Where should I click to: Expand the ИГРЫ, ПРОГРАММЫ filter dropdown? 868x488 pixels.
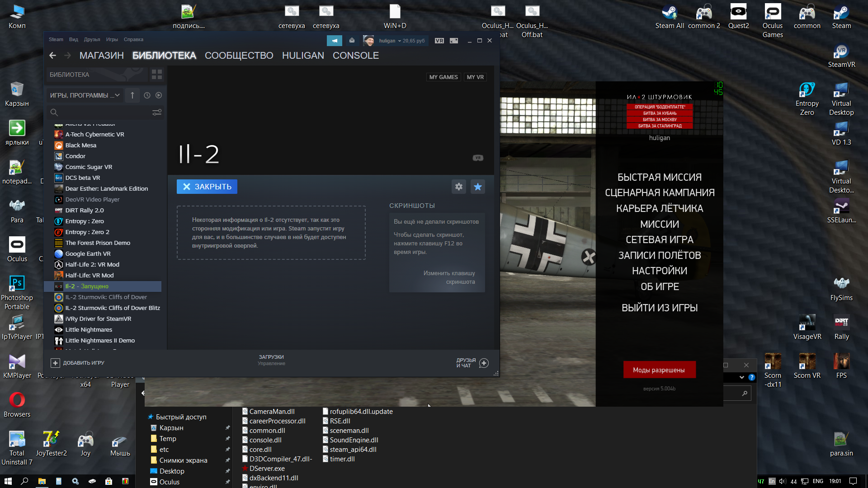(x=85, y=95)
